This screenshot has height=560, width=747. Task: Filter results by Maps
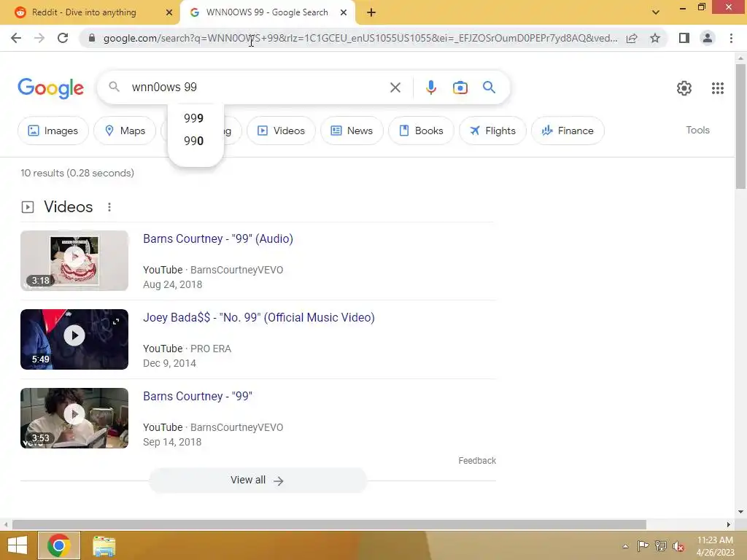125,131
